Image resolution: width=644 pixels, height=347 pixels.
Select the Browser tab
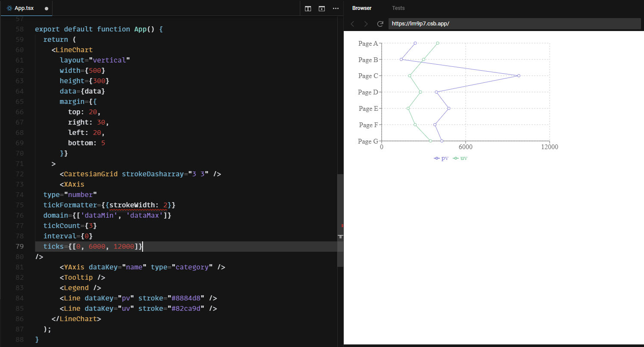tap(362, 8)
